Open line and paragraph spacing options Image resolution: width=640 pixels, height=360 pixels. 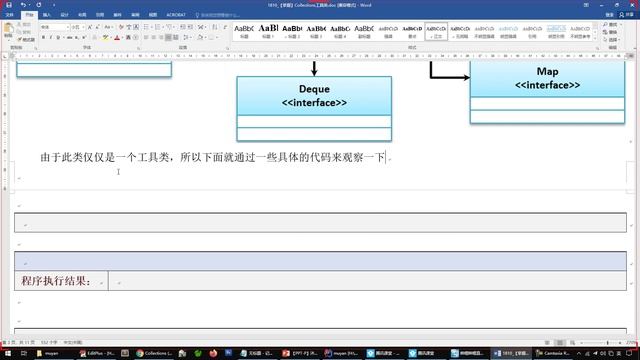(187, 38)
